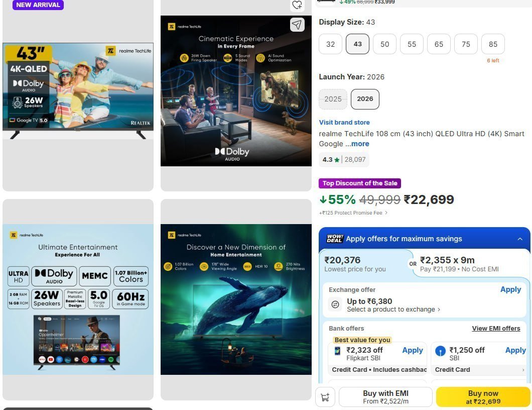Screen dimensions: 532x410
Task: Expand product title with more link
Action: pyautogui.click(x=360, y=144)
